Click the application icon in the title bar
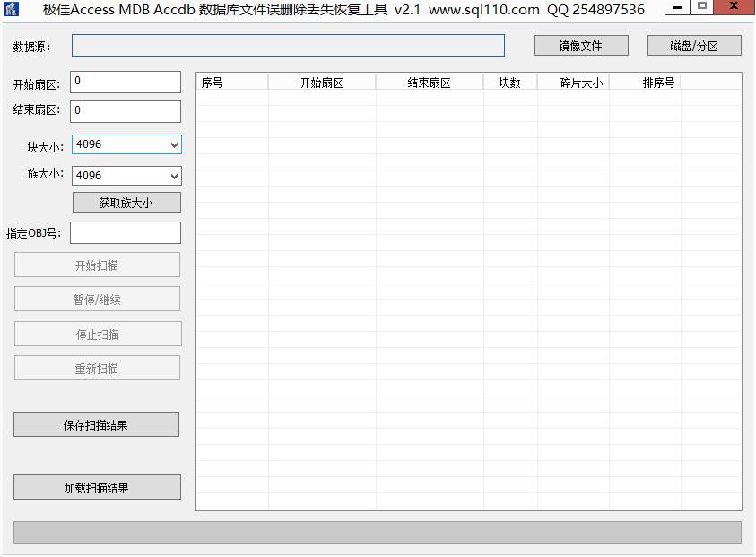Image resolution: width=756 pixels, height=557 pixels. 12,9
